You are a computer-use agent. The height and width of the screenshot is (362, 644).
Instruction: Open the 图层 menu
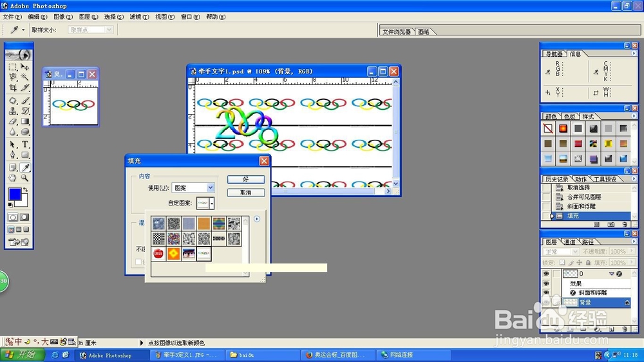[x=88, y=17]
